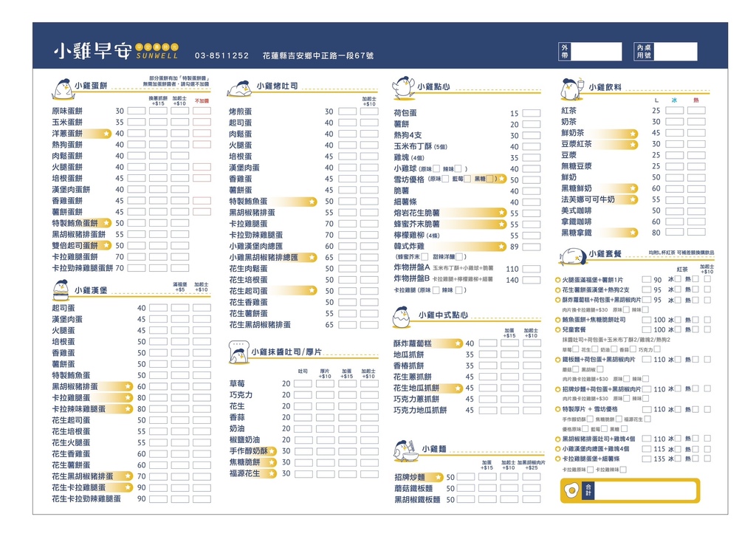Click the star on the 焦糖脆餅 row
This screenshot has height=542, width=756.
click(272, 462)
